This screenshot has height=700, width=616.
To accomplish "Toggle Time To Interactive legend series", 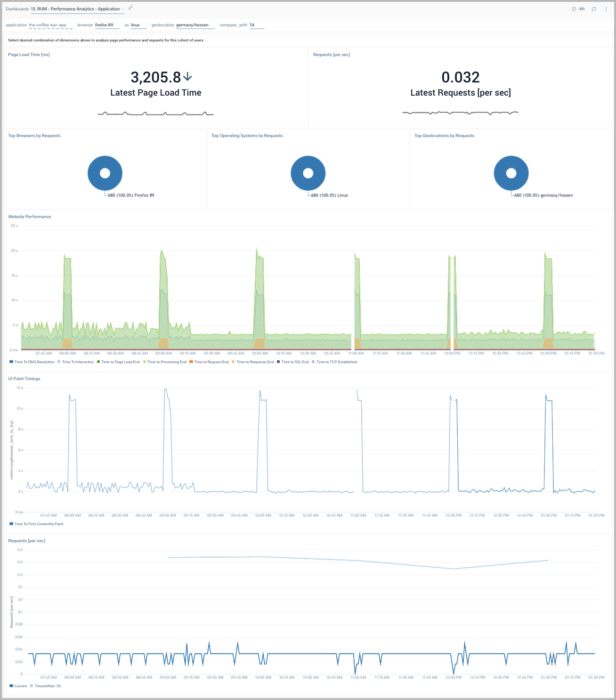I will (75, 362).
